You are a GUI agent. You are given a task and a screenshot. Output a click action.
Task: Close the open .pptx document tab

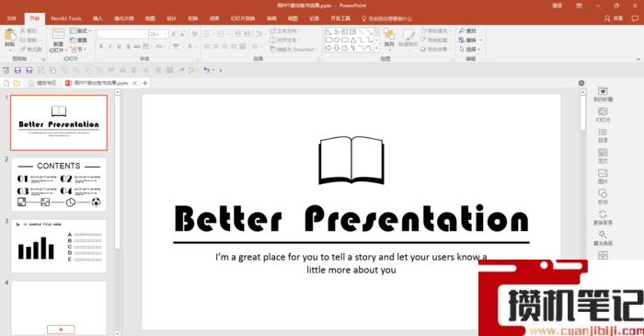click(x=134, y=83)
